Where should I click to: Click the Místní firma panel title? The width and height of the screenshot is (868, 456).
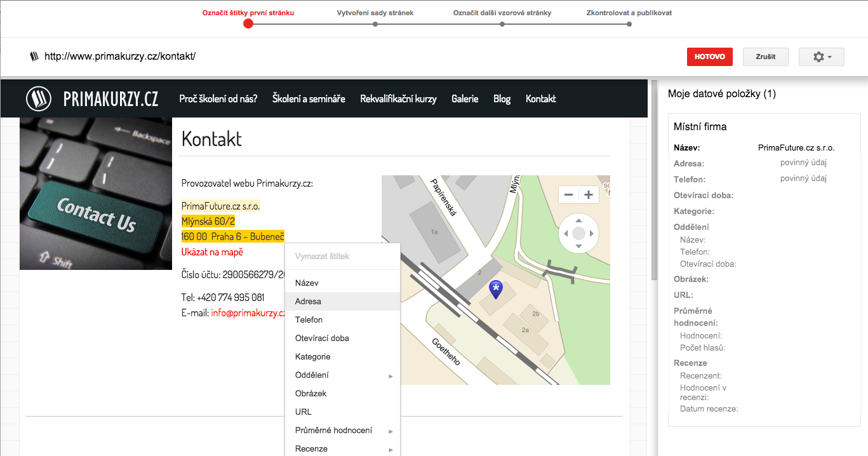point(700,127)
